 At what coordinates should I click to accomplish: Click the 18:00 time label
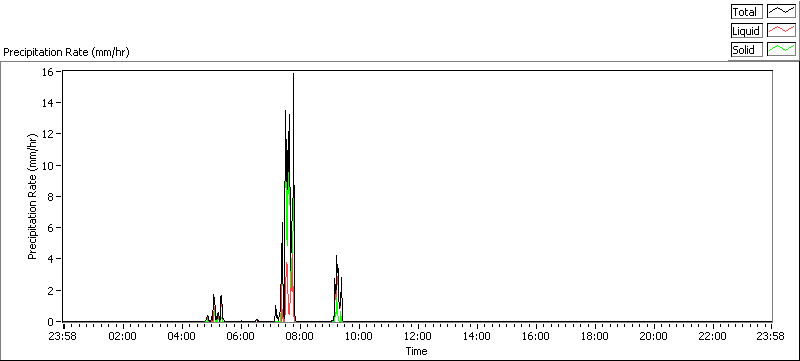tap(595, 337)
